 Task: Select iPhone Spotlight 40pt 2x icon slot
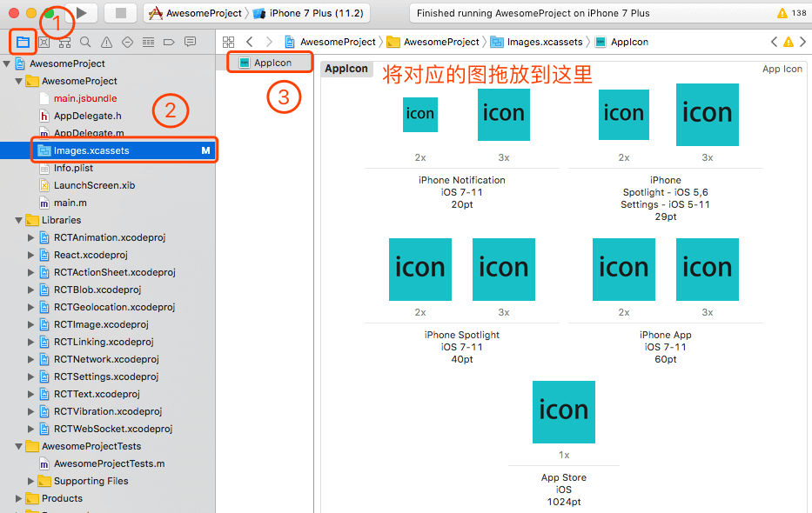[x=420, y=269]
